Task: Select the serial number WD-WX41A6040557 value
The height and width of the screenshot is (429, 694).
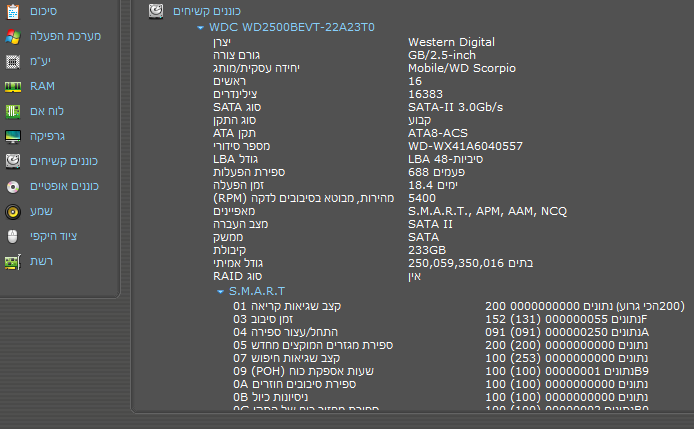Action: point(465,146)
